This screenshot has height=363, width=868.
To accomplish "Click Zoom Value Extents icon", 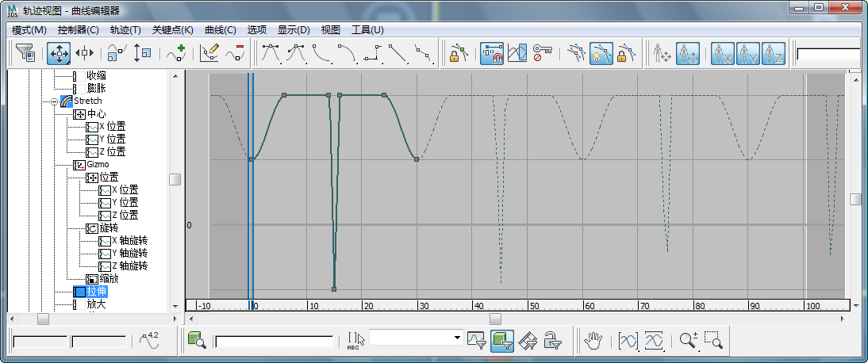I will (654, 340).
